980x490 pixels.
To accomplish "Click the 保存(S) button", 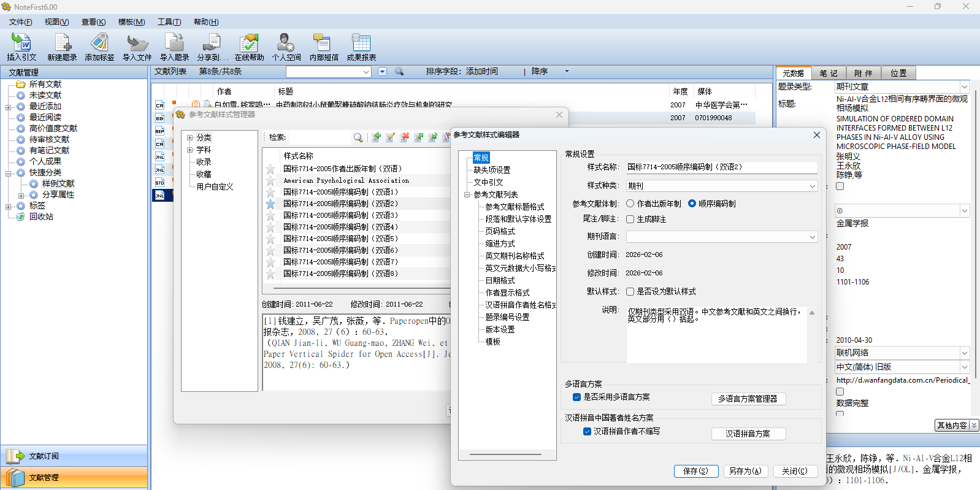I will tap(696, 471).
